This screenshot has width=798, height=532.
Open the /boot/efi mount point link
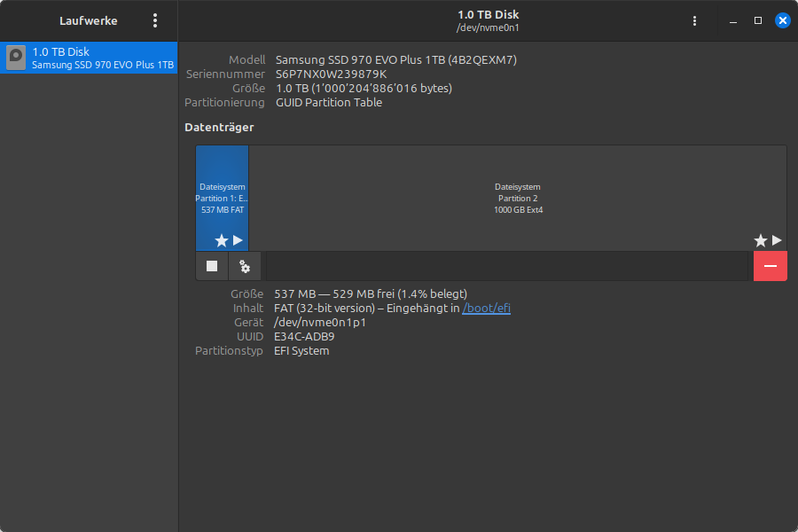pos(486,308)
